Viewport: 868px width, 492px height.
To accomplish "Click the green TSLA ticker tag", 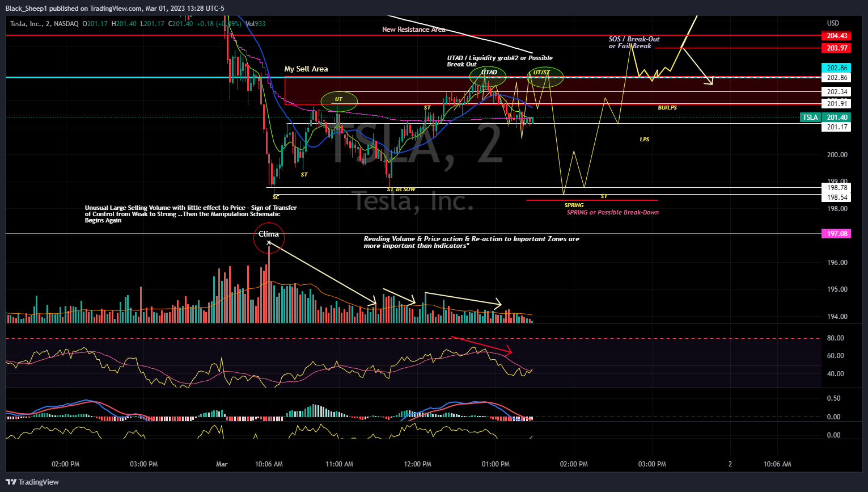I will [810, 117].
